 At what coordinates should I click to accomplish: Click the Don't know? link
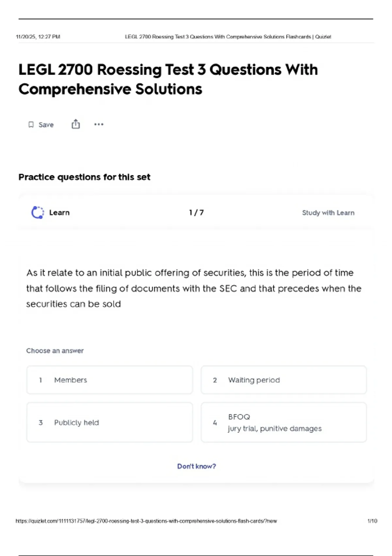tap(196, 466)
